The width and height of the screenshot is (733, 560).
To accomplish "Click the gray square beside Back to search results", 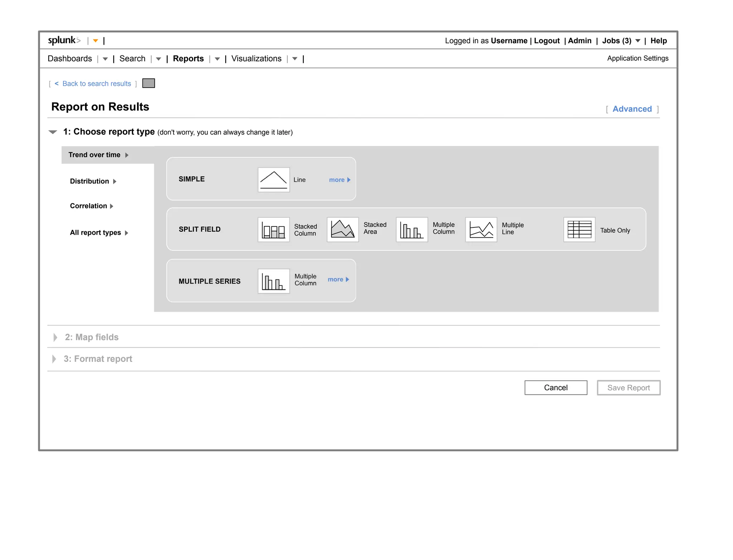I will click(149, 83).
